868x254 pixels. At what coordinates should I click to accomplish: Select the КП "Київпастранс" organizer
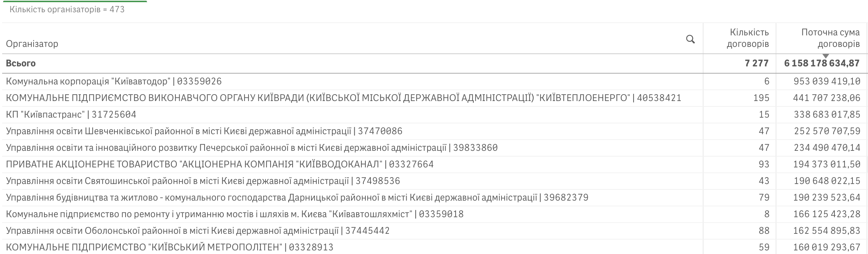(x=71, y=115)
